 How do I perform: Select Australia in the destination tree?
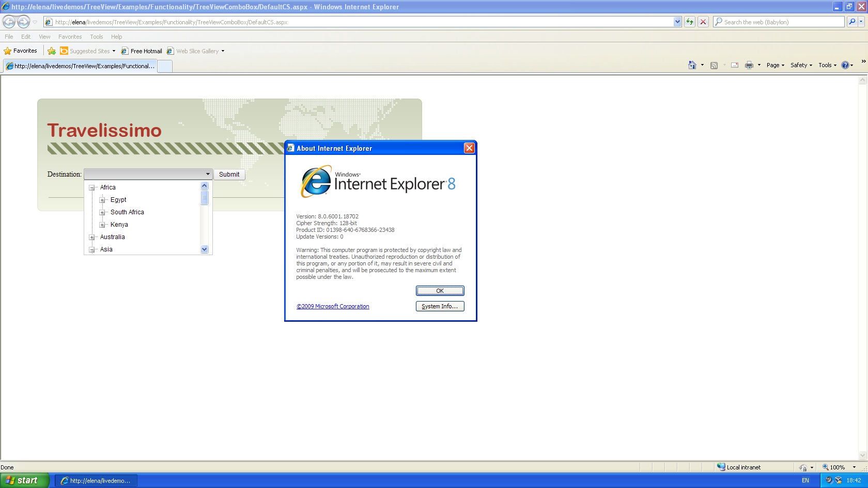[113, 237]
